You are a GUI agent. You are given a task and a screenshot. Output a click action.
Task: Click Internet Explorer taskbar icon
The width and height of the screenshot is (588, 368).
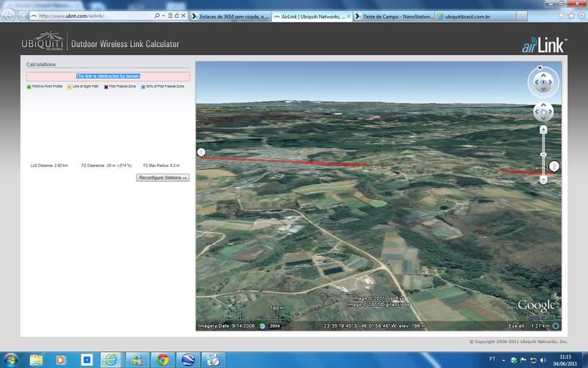pos(111,360)
